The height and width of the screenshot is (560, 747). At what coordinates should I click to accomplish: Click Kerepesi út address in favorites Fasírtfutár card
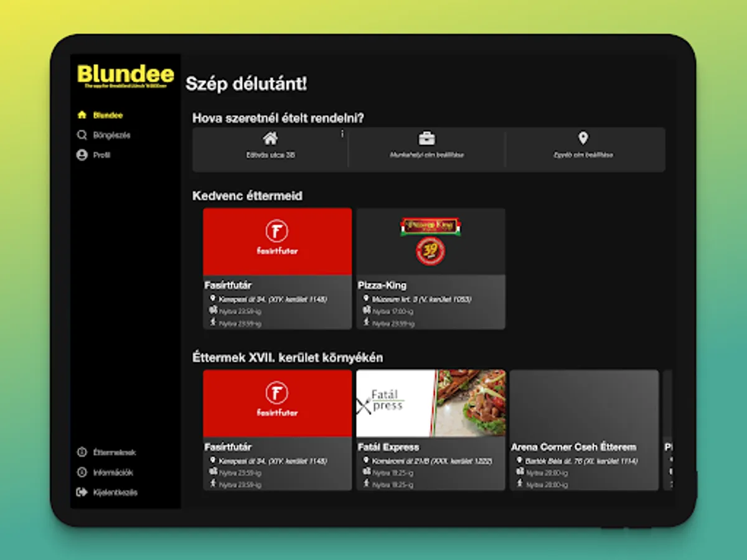(x=273, y=299)
